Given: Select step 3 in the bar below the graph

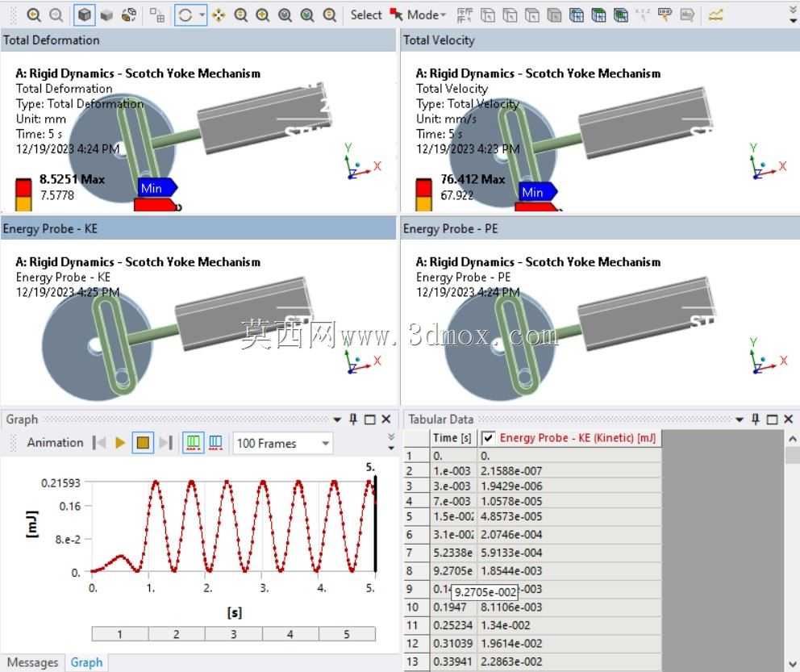Looking at the screenshot, I should pos(234,634).
